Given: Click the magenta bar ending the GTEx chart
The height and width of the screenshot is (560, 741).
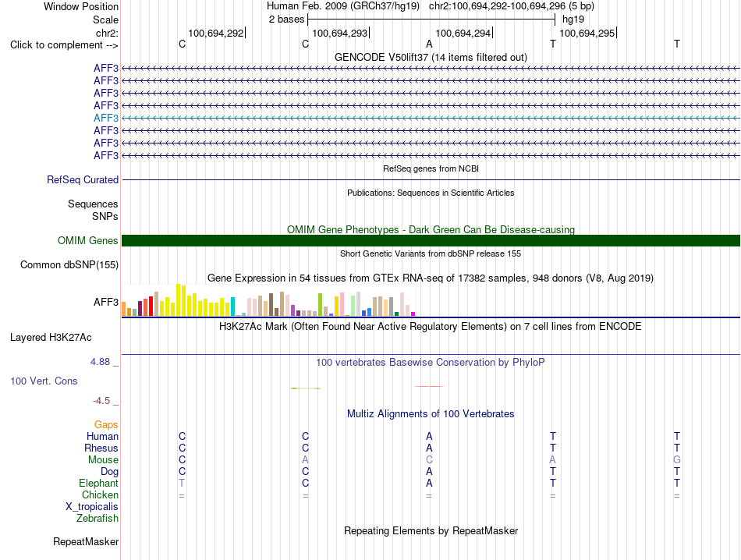Looking at the screenshot, I should [413, 314].
